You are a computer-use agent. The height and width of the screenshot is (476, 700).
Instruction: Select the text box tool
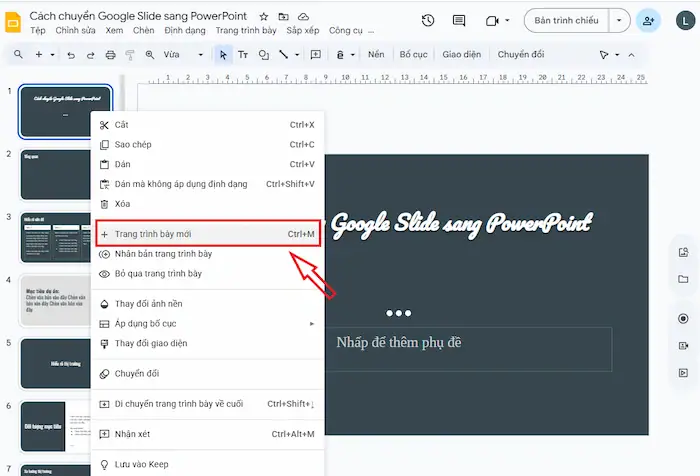coord(243,54)
